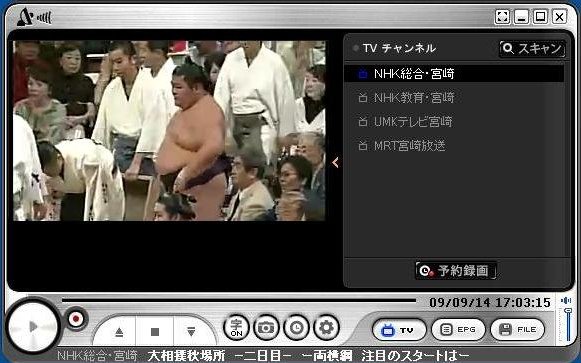
Task: Open the timer clock icon
Action: [x=296, y=327]
